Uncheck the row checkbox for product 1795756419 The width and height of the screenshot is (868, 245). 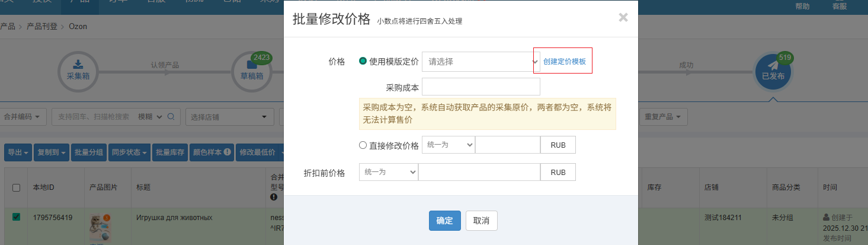coord(17,217)
